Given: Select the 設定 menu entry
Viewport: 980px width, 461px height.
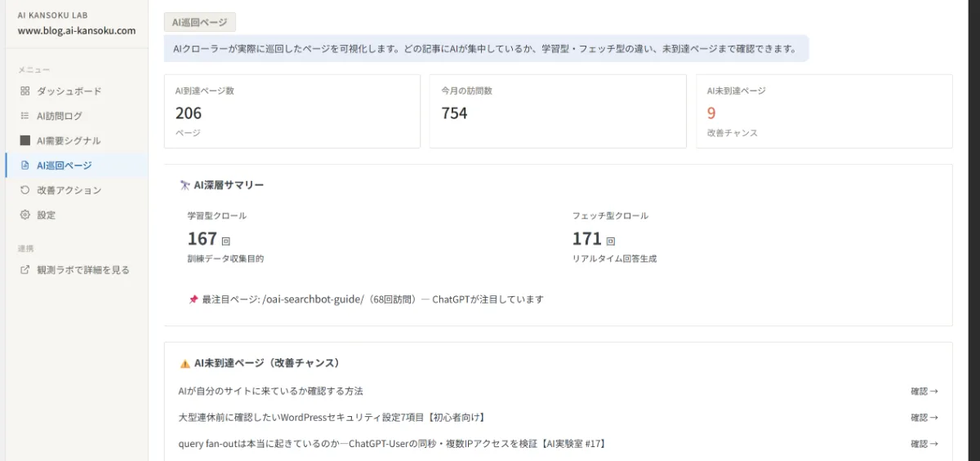Looking at the screenshot, I should 76,215.
